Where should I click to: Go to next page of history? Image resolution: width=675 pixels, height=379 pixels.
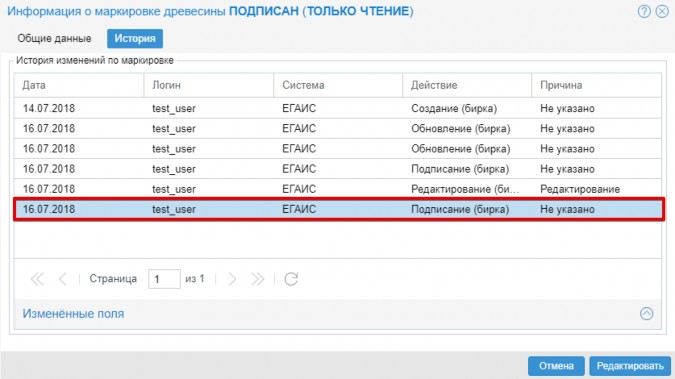pyautogui.click(x=232, y=279)
